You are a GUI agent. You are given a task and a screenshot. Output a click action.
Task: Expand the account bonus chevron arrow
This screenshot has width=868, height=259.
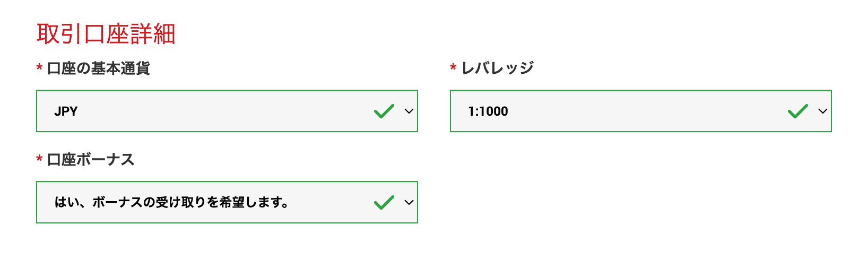(x=409, y=202)
